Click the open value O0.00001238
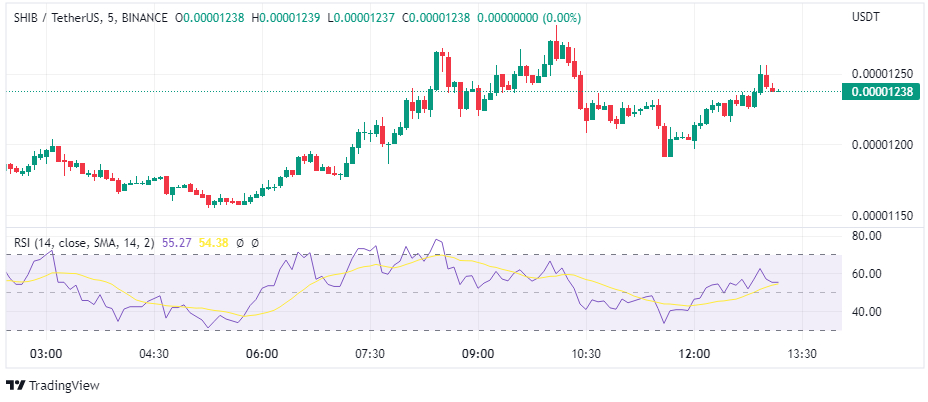Viewport: 928px width, 402px height. coord(210,18)
